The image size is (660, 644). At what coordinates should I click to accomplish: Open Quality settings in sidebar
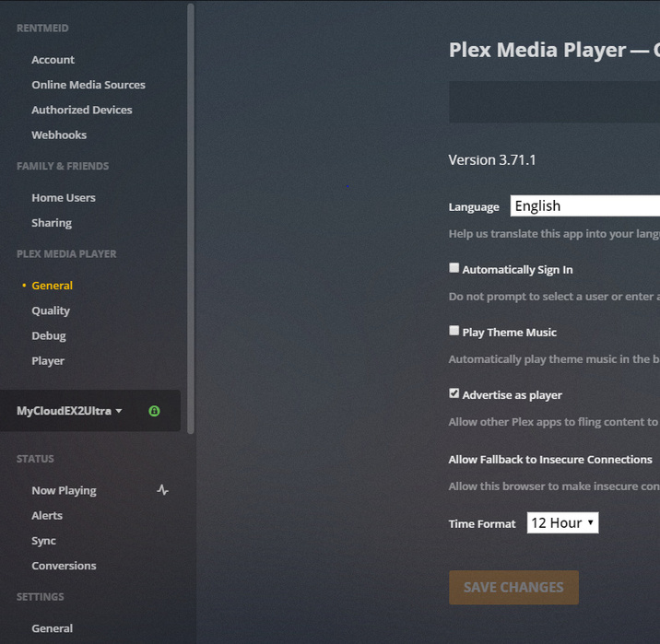point(51,310)
